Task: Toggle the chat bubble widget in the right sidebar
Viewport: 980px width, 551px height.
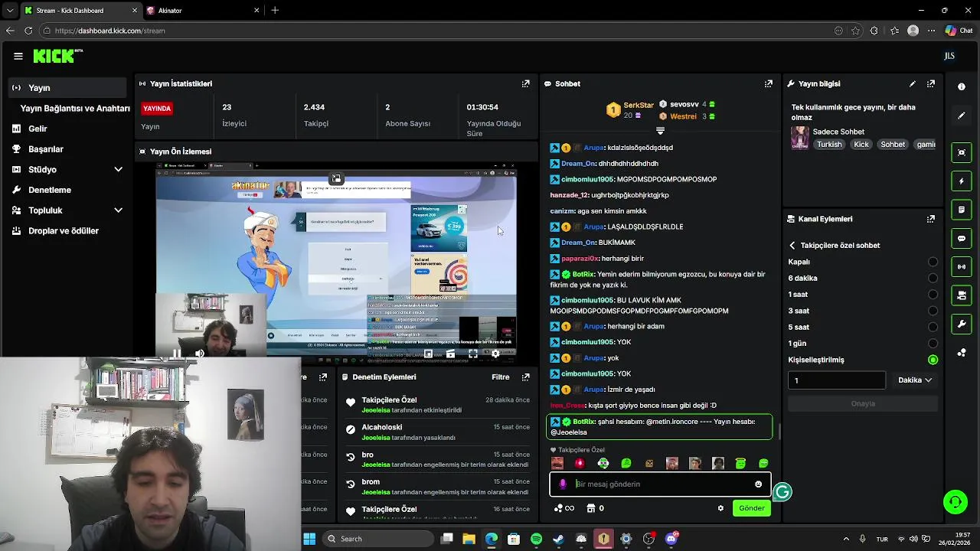Action: pyautogui.click(x=962, y=238)
